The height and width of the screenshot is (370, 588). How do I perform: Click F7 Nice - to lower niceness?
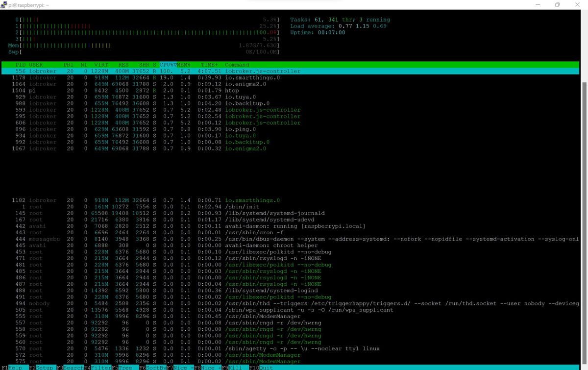[179, 367]
